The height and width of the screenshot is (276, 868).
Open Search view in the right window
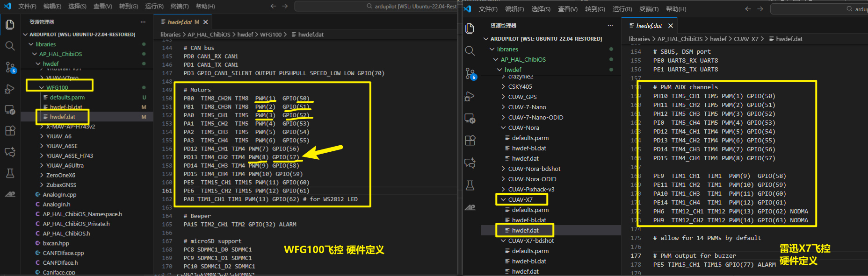coord(470,51)
